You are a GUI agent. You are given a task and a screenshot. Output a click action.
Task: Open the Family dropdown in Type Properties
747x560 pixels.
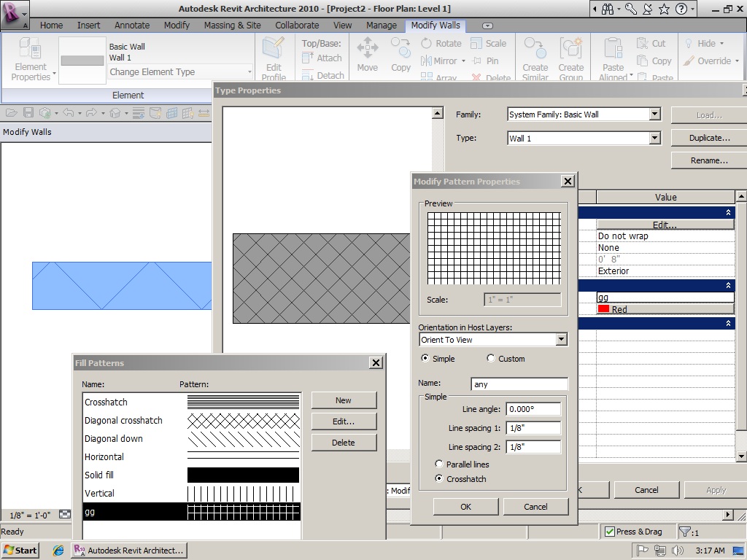pyautogui.click(x=654, y=114)
